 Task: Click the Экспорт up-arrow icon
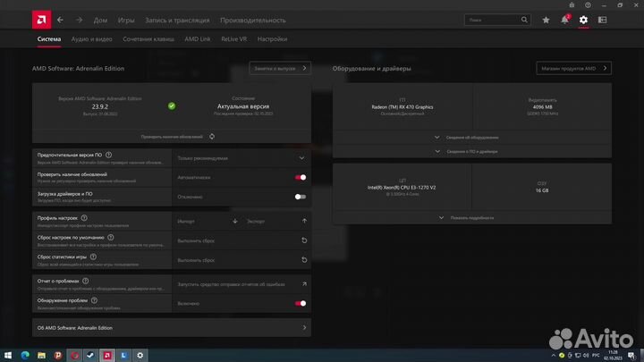tap(304, 221)
